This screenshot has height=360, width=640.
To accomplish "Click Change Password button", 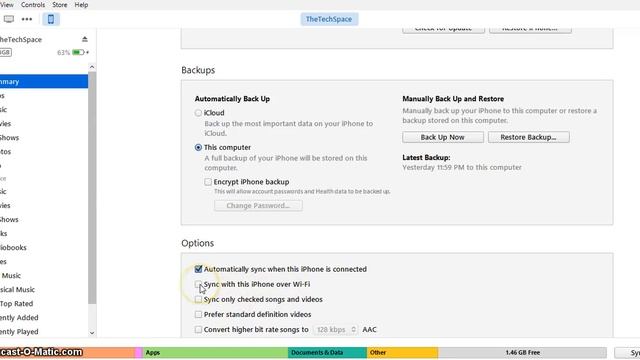I will (258, 205).
